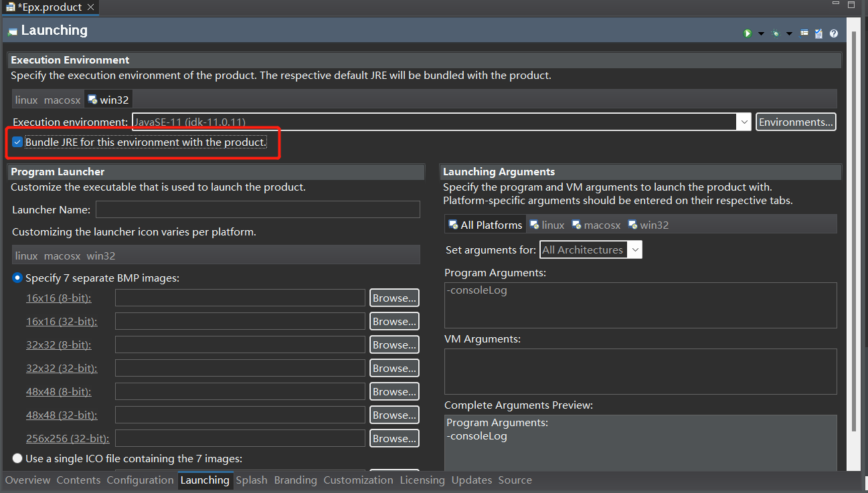
Task: Open the Branding page tab
Action: (295, 480)
